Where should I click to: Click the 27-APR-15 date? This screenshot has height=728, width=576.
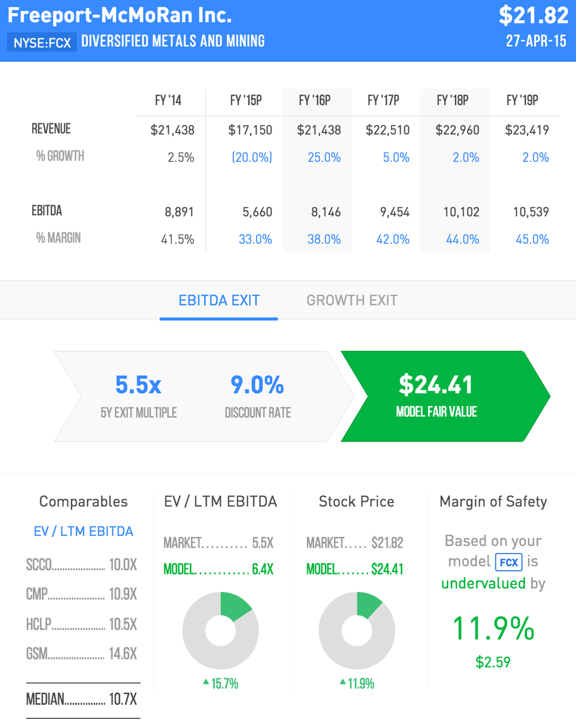coord(537,41)
